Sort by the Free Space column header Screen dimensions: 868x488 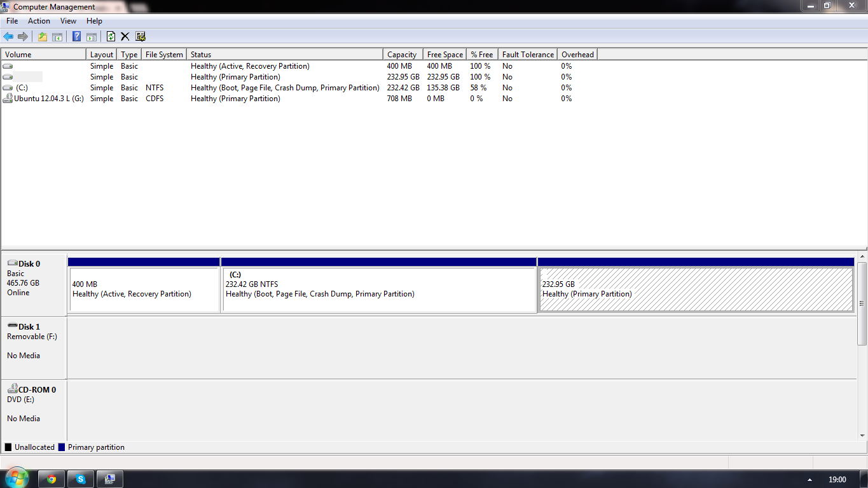[x=444, y=55]
